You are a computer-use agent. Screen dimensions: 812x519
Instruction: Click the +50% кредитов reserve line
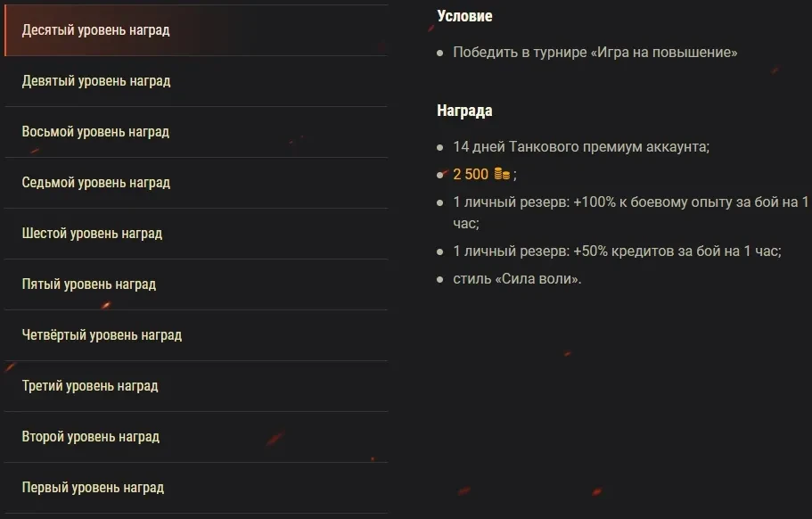(x=617, y=251)
